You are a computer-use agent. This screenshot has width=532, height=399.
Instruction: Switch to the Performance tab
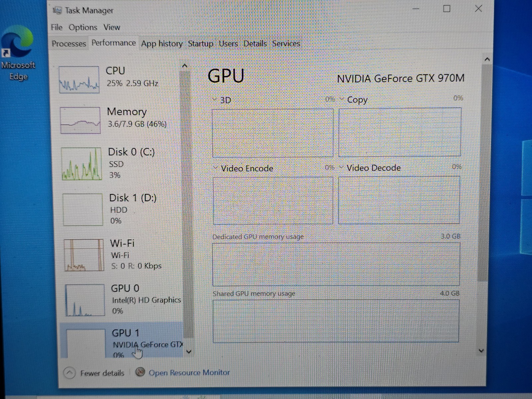click(x=114, y=43)
